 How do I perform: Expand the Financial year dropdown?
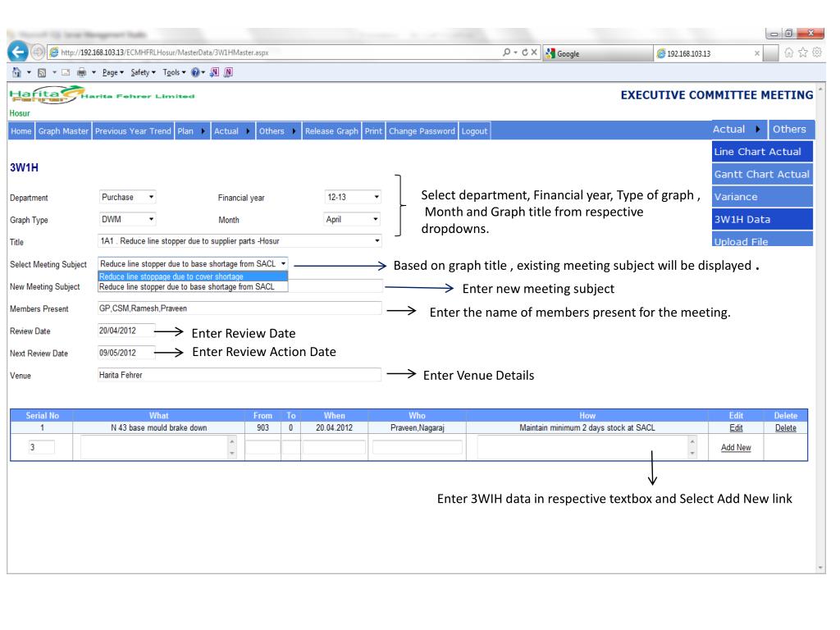[x=353, y=197]
